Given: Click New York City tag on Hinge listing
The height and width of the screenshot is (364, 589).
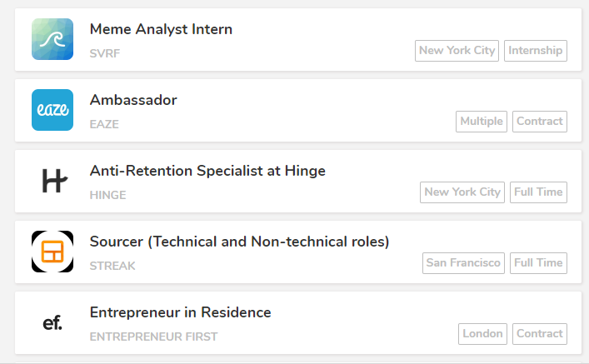Looking at the screenshot, I should [462, 192].
